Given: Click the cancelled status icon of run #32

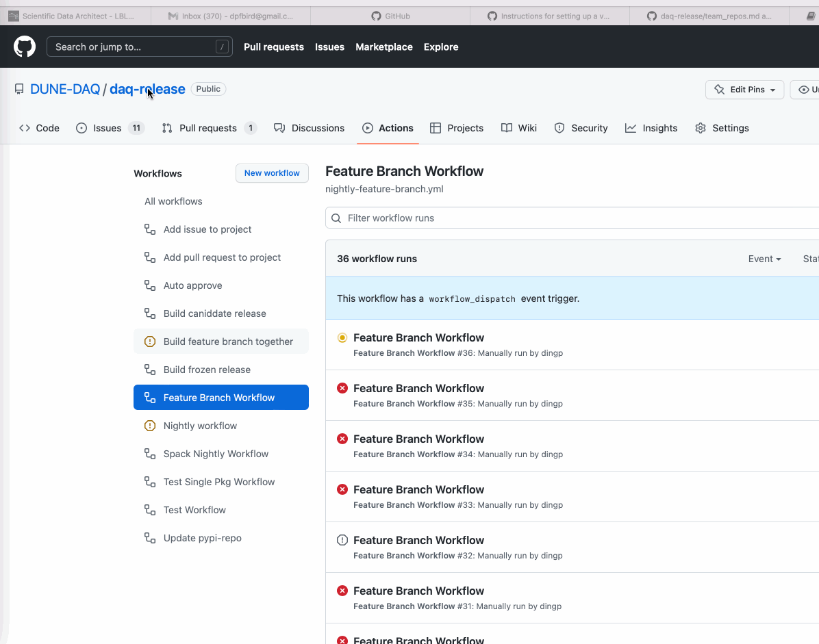Looking at the screenshot, I should click(x=342, y=539).
